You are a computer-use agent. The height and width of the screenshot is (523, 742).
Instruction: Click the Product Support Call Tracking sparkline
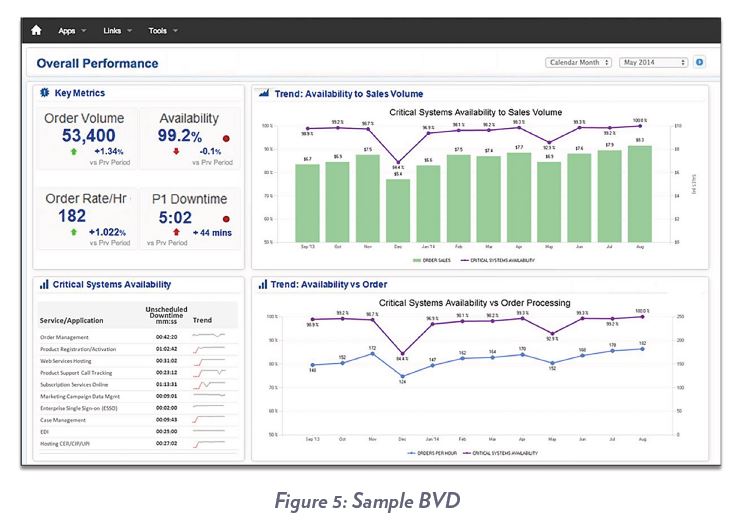pyautogui.click(x=209, y=373)
